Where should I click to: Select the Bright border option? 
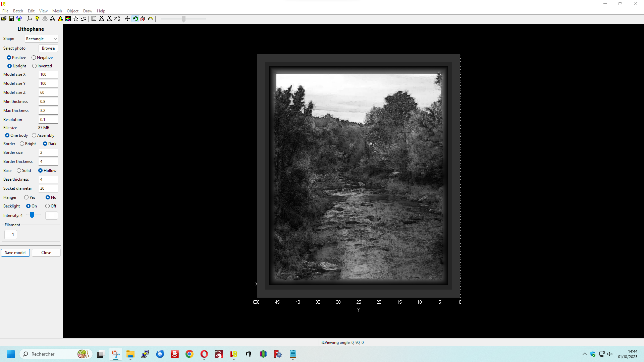[22, 144]
